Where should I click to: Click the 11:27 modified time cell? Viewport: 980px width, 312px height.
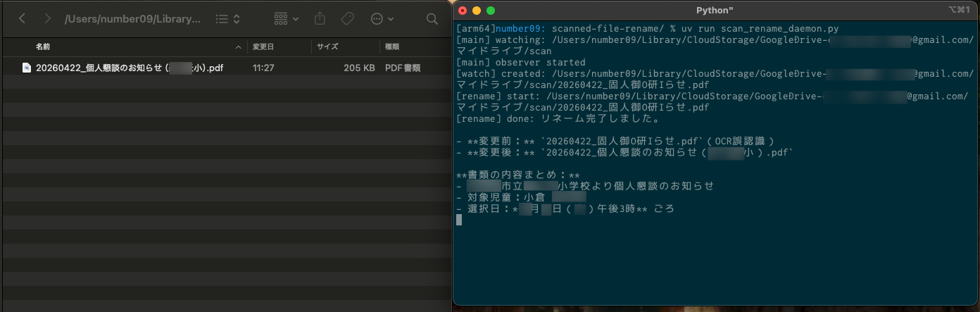tap(263, 68)
